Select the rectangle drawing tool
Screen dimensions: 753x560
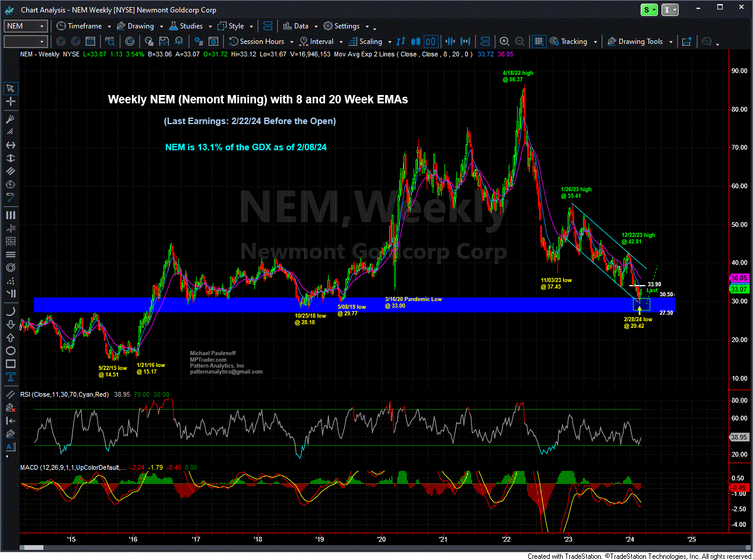[x=10, y=363]
